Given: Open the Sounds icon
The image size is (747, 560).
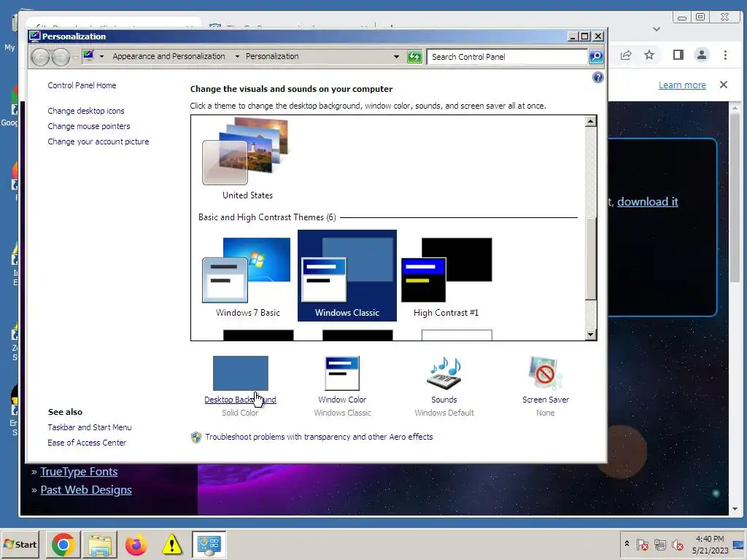Looking at the screenshot, I should click(x=444, y=373).
